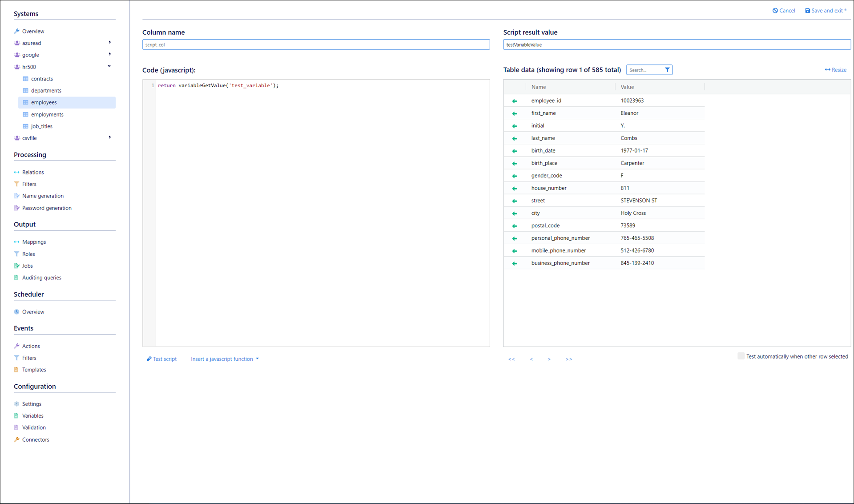
Task: Click the Resize arrows icon
Action: click(x=827, y=70)
